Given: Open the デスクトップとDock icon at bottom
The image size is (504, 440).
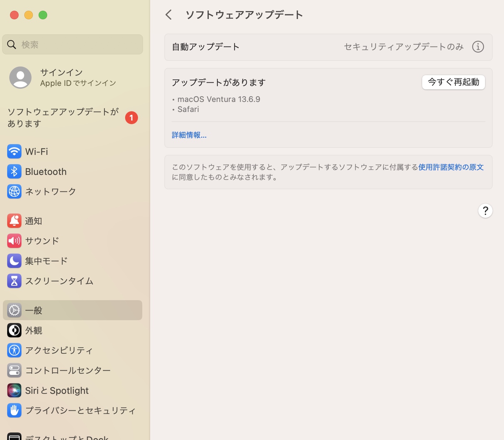Looking at the screenshot, I should coord(14,436).
